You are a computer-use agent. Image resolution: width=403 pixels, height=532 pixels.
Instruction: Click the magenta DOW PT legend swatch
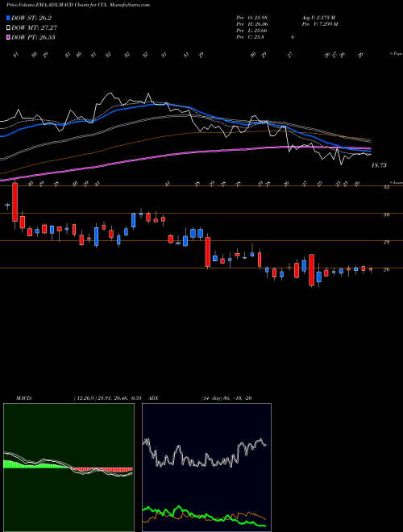click(x=9, y=37)
